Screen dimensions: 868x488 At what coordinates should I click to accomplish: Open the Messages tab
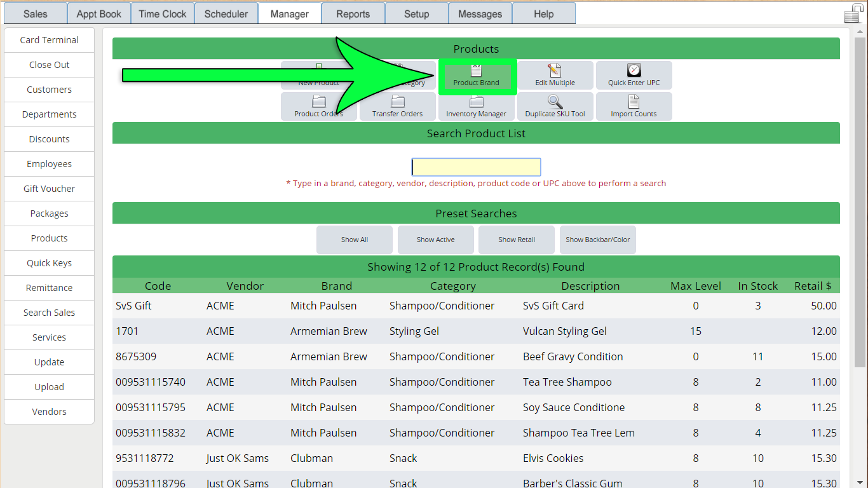(x=480, y=13)
